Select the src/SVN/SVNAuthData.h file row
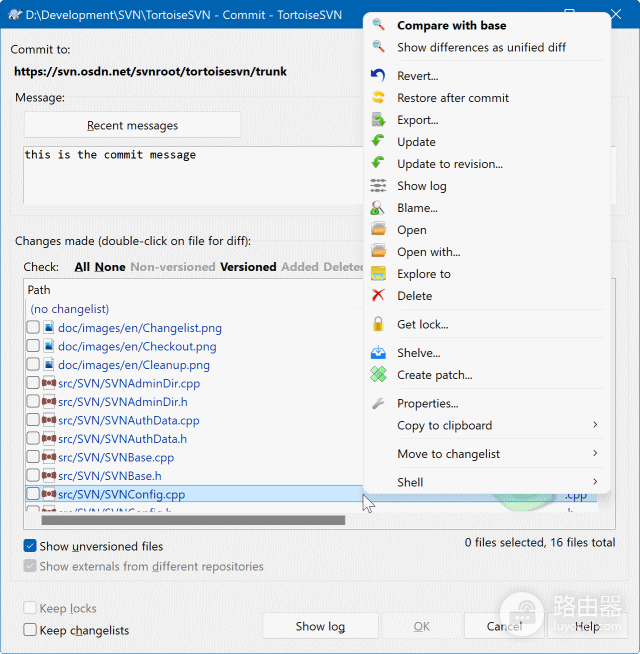The height and width of the screenshot is (654, 640). (x=122, y=438)
